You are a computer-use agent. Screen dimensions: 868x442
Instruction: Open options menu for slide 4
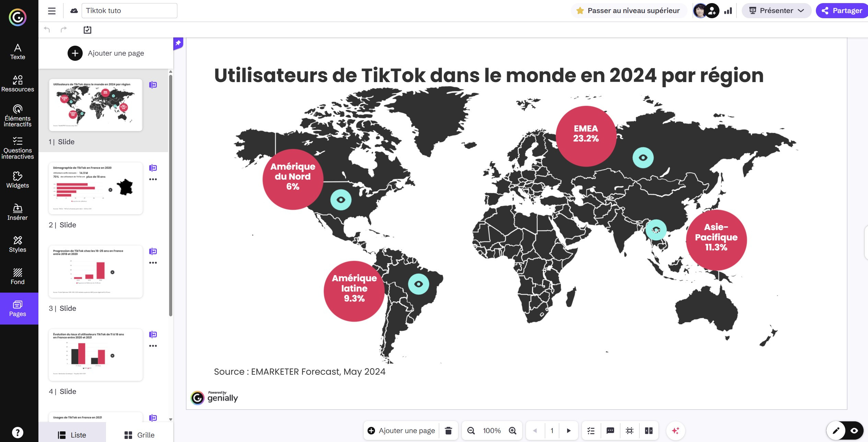153,346
